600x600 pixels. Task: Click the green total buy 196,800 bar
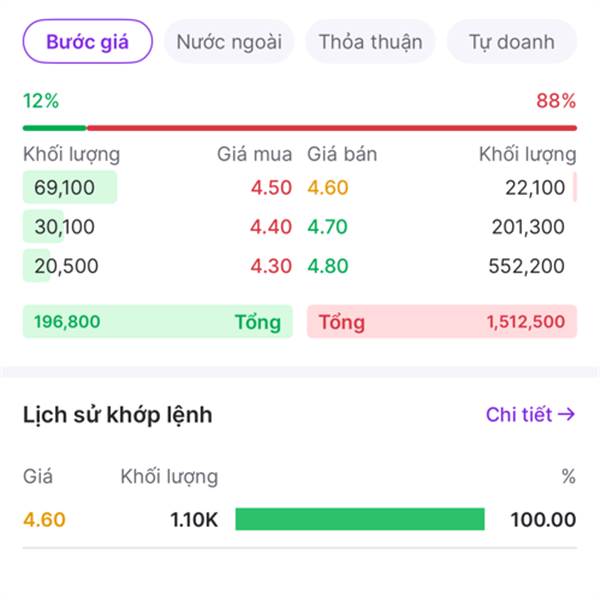coord(157,322)
